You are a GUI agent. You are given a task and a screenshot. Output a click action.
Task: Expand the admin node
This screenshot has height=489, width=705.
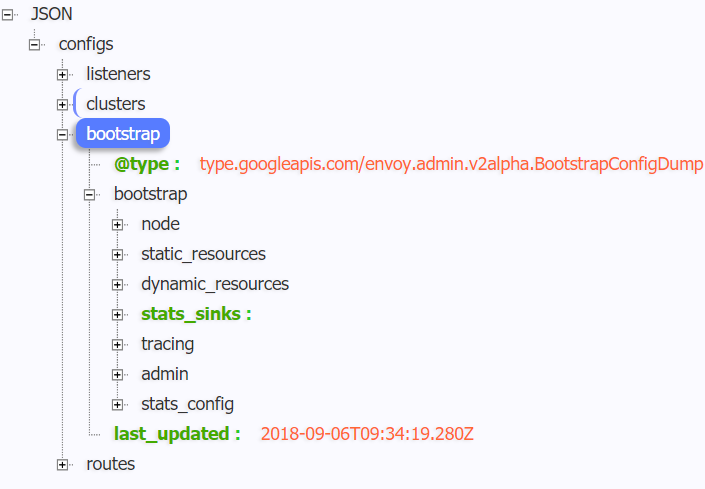pyautogui.click(x=118, y=374)
